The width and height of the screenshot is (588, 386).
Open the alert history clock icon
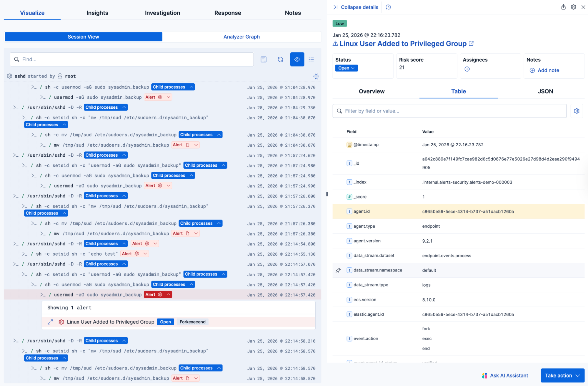(x=388, y=7)
